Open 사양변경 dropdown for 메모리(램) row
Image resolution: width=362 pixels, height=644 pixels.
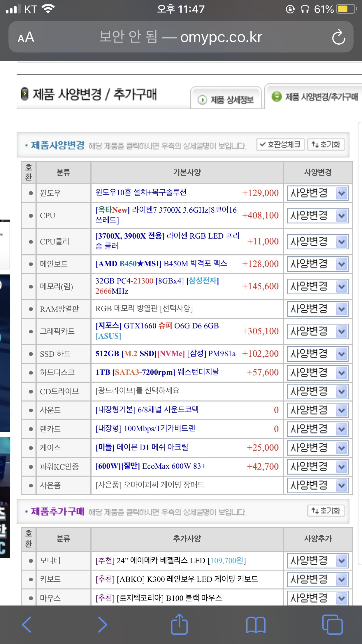(x=318, y=286)
